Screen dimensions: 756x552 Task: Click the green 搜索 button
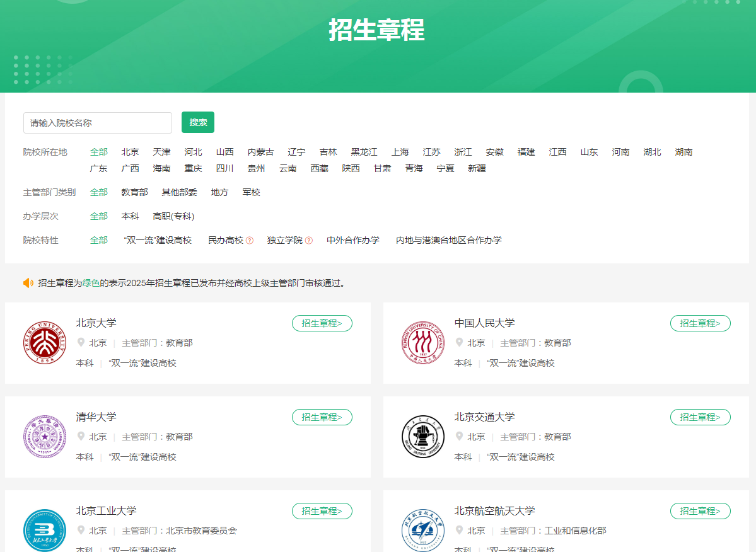tap(198, 122)
